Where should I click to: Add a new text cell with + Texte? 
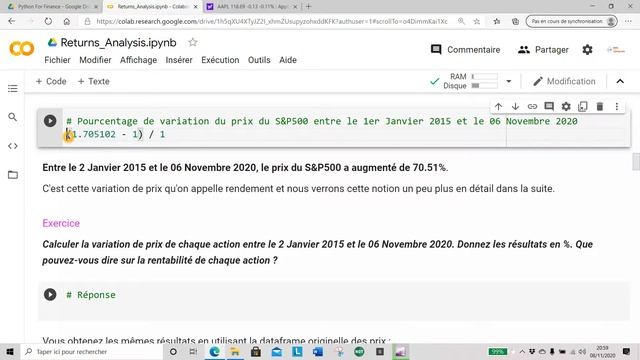[93, 81]
